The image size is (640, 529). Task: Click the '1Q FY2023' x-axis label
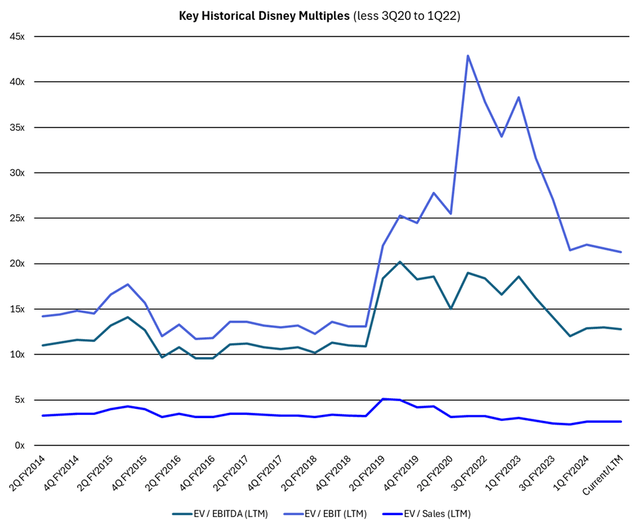(x=504, y=473)
